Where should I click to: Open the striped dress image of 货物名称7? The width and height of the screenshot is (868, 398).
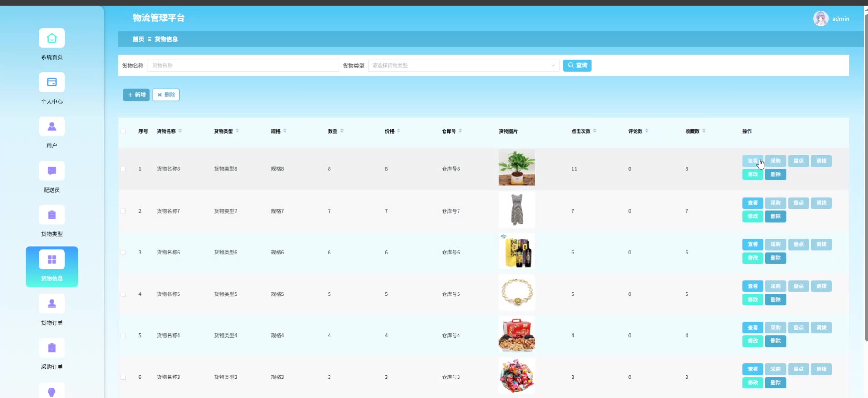tap(517, 209)
